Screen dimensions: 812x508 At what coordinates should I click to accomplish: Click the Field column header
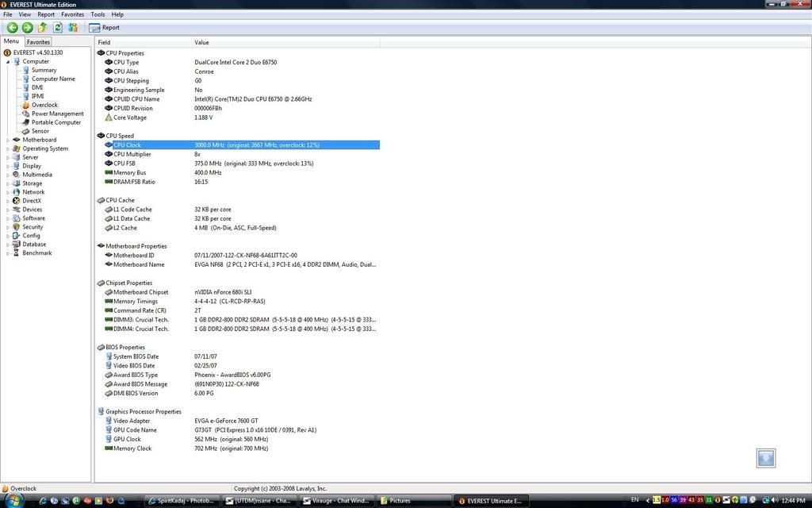pyautogui.click(x=143, y=42)
